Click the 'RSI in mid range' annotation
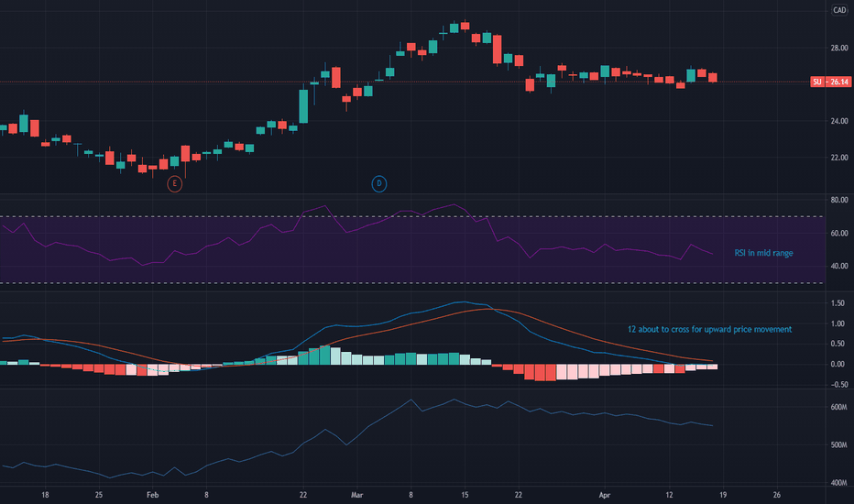 pos(763,253)
